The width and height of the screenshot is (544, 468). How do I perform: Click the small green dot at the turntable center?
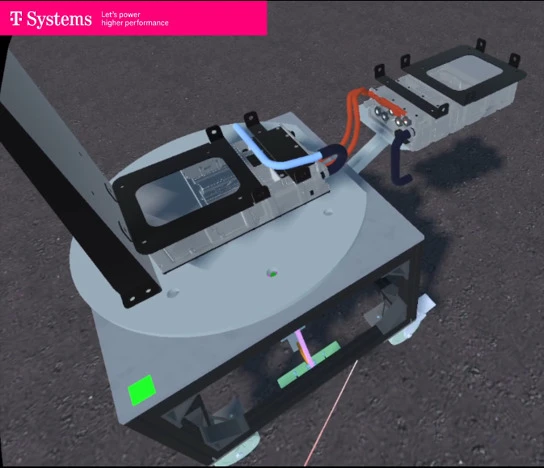click(273, 273)
